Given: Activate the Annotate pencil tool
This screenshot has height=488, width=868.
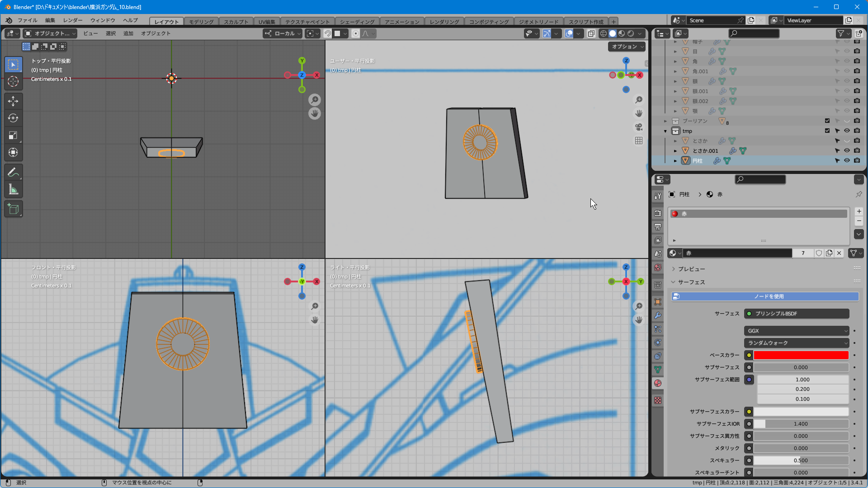Looking at the screenshot, I should coord(13,172).
